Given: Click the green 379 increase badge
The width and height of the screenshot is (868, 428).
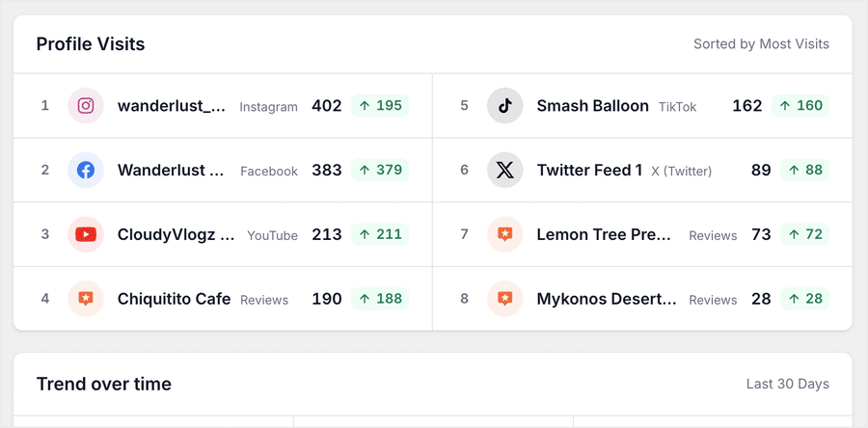Looking at the screenshot, I should (380, 170).
